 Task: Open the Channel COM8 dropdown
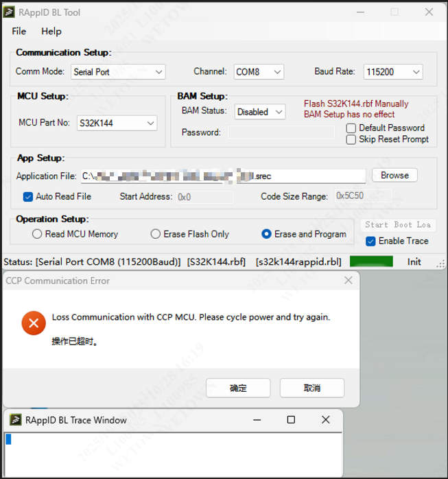tap(259, 72)
